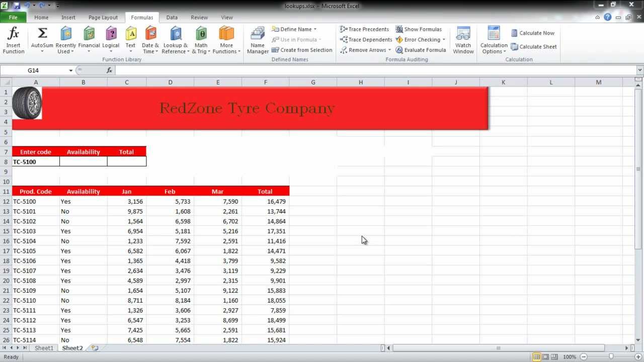The image size is (644, 362).
Task: Click Remove Arrows button
Action: tap(363, 50)
